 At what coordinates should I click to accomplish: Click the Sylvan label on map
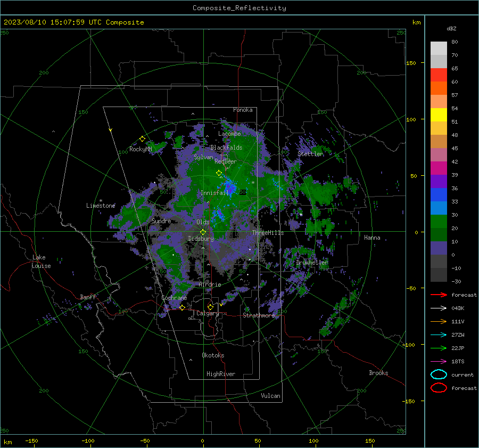(203, 157)
